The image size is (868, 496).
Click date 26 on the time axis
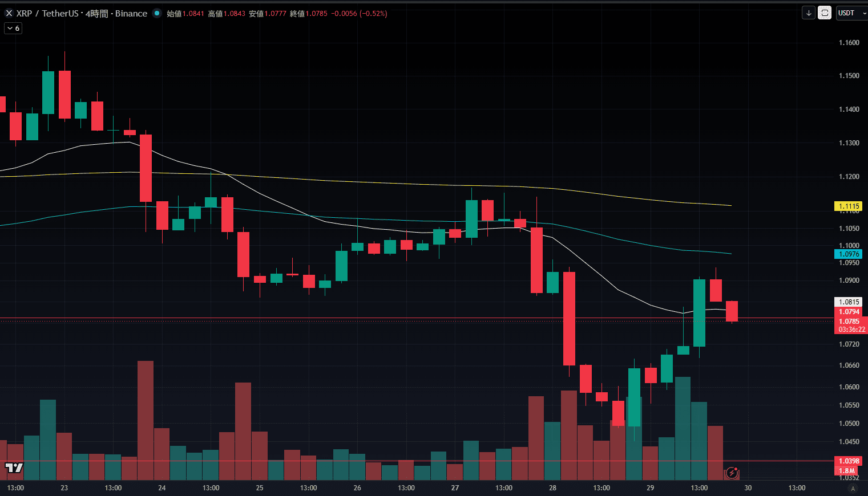[x=357, y=488]
